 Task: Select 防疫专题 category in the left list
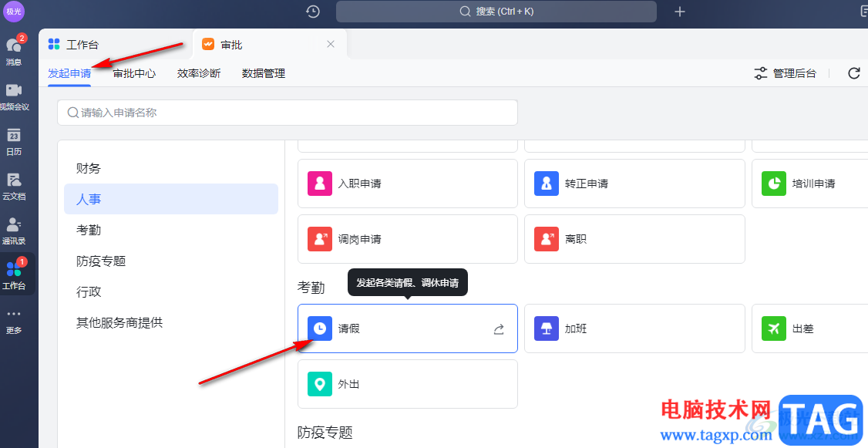[x=171, y=261]
